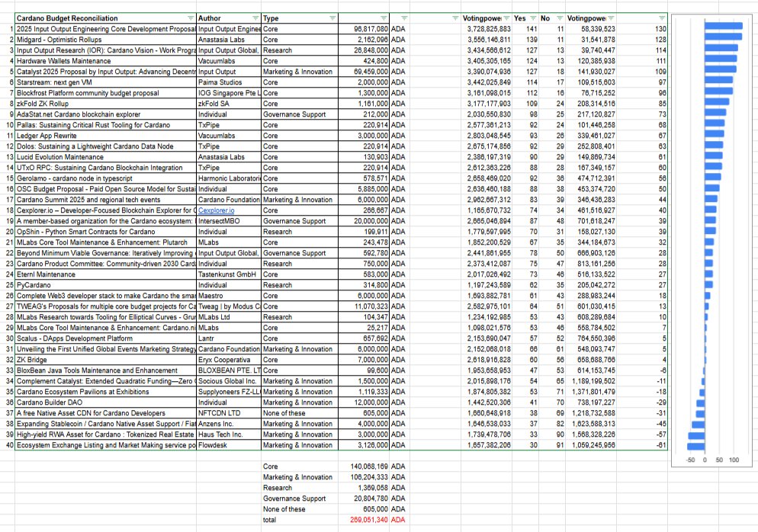Open the Type column filter

point(332,18)
